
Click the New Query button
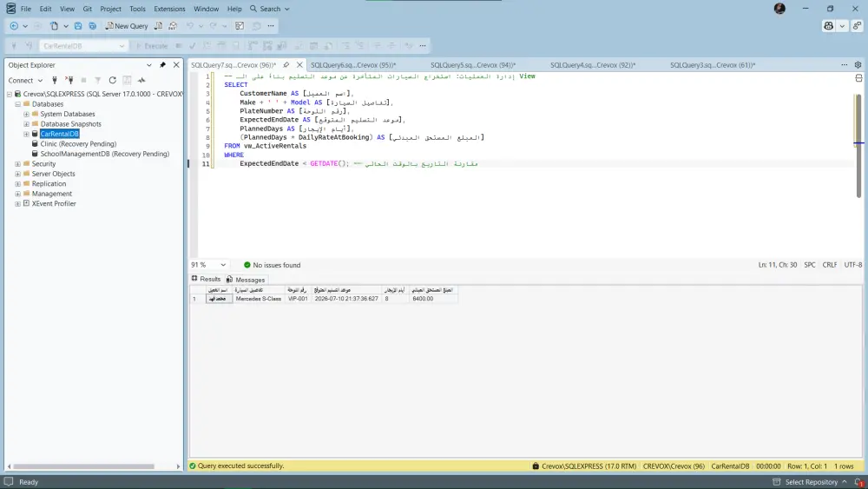click(x=127, y=26)
